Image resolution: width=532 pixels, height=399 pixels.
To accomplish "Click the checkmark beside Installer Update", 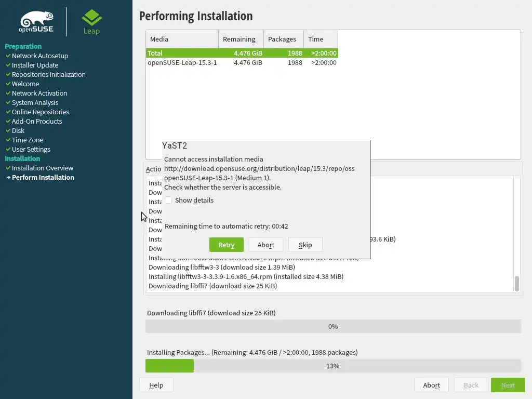I will [8, 65].
